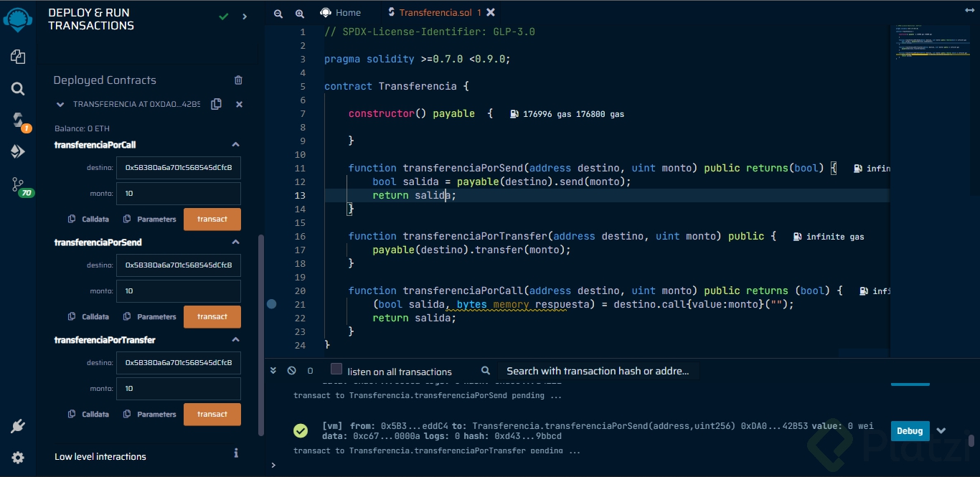Click the terminal command prompt line
Image resolution: width=980 pixels, height=477 pixels.
coord(621,466)
